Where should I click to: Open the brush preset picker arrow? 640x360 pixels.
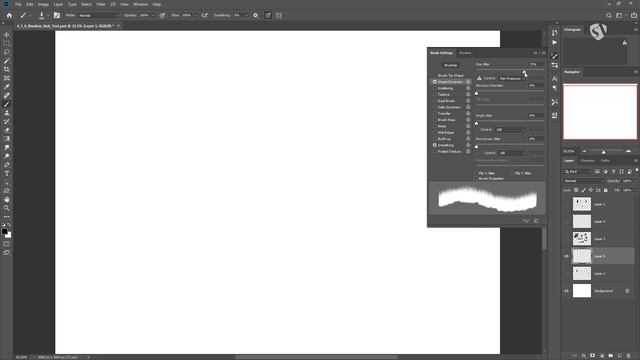[48, 16]
